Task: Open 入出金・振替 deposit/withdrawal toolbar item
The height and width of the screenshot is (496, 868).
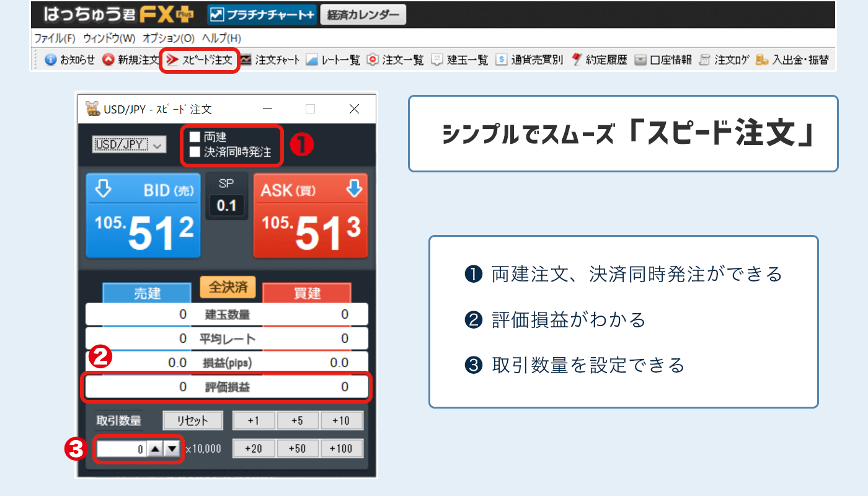Action: coord(792,60)
